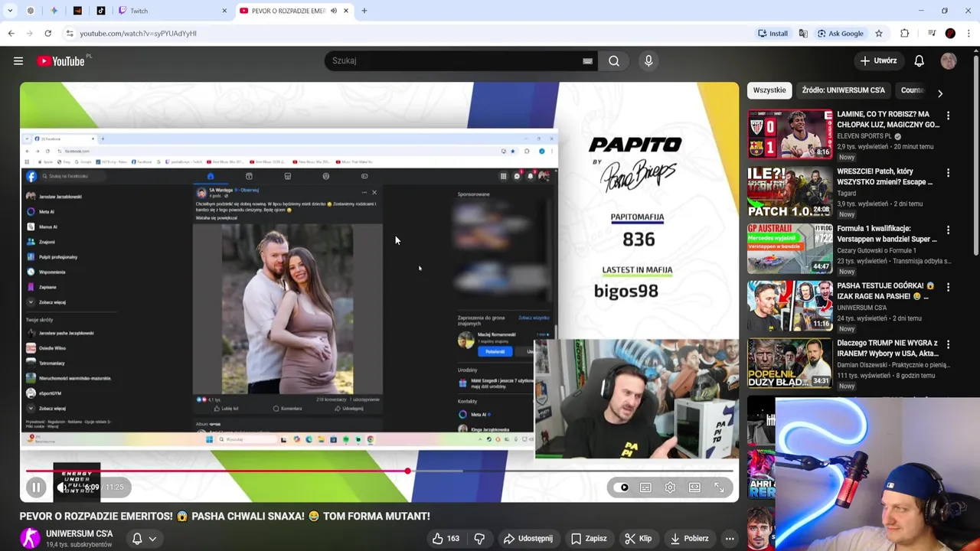The image size is (980, 551).
Task: Open menu for Dlaczego TRUMP NIE WYGRA video
Action: (x=948, y=344)
